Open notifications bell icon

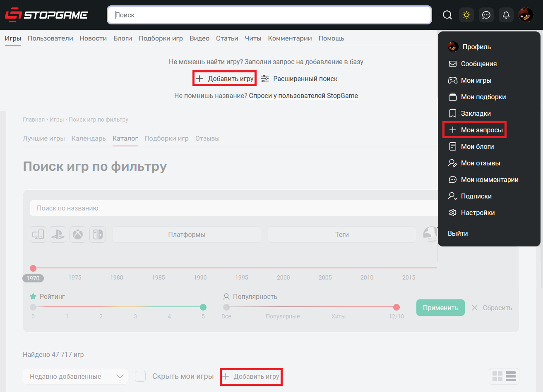coord(506,15)
